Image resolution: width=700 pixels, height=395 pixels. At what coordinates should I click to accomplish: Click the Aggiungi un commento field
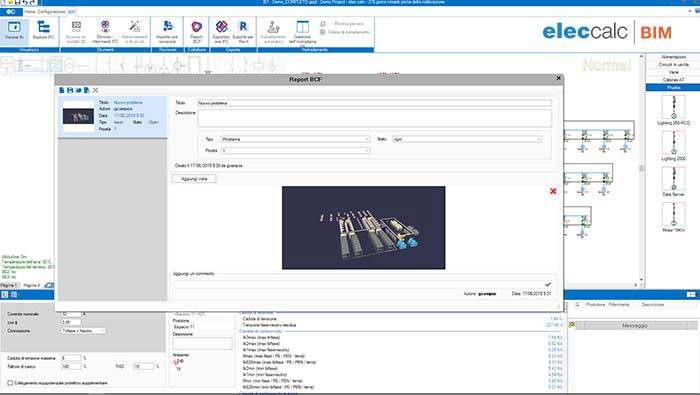359,284
